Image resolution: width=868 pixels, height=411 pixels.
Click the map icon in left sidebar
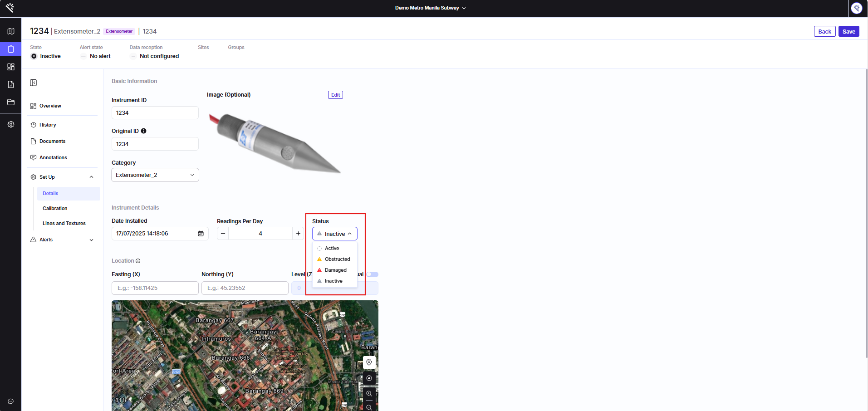(x=11, y=31)
